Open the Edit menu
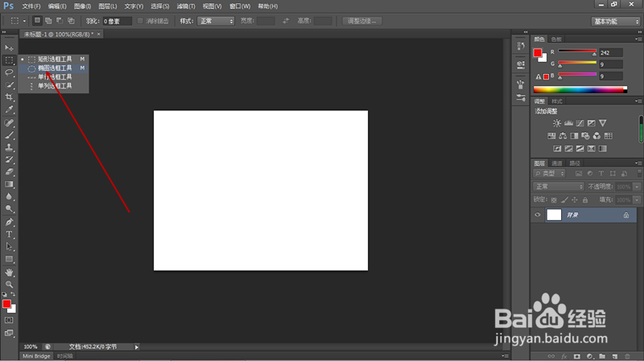Viewport: 644px width, 361px height. pos(57,6)
